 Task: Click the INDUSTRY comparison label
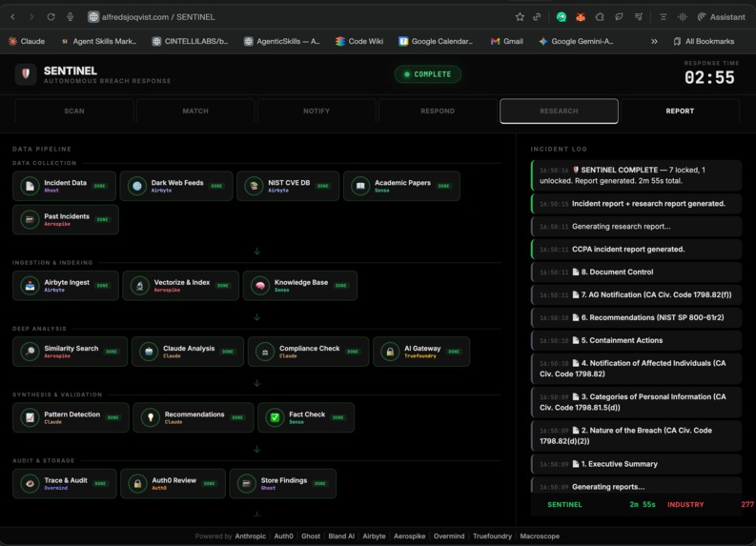pyautogui.click(x=685, y=505)
